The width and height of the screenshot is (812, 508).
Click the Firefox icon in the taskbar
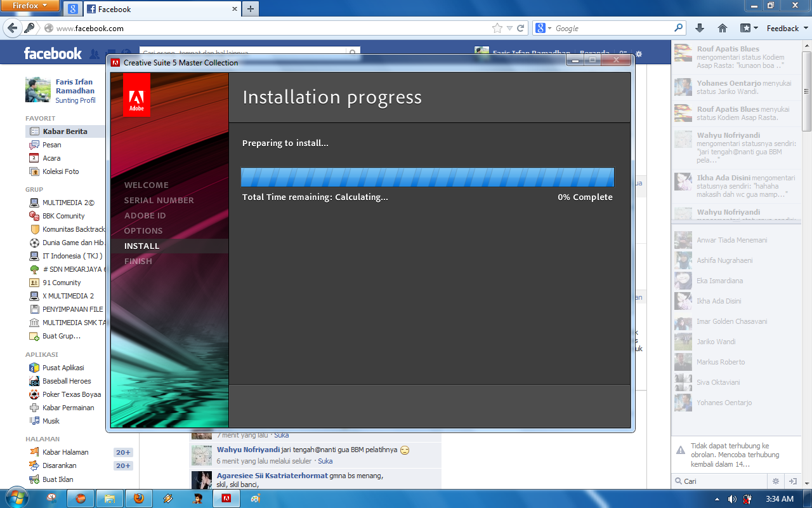click(x=138, y=498)
